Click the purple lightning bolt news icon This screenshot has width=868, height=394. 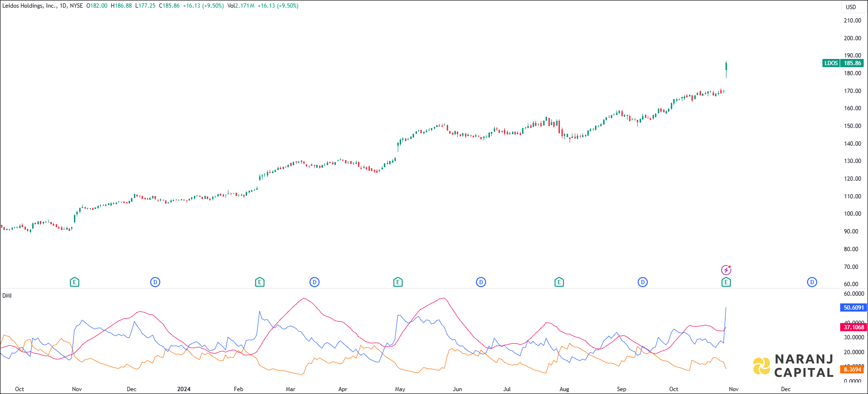click(726, 270)
